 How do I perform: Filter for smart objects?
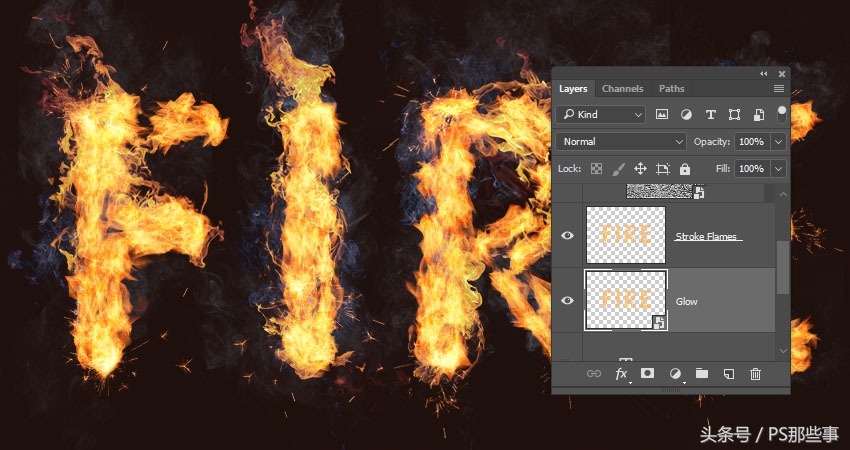tap(759, 114)
